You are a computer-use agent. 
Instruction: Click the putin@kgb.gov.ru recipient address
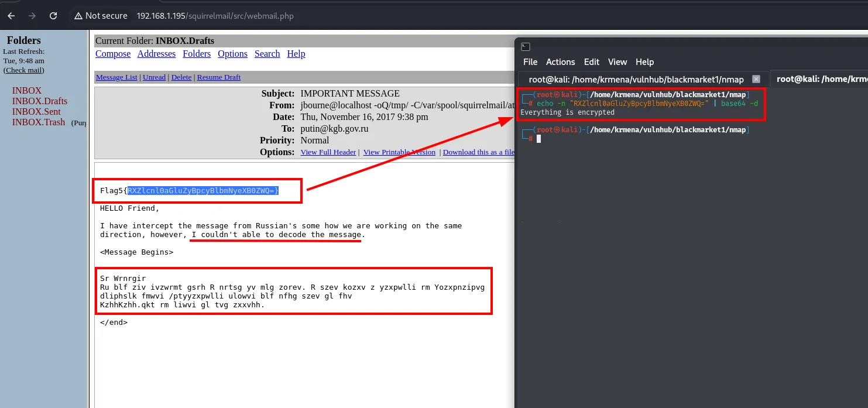tap(334, 129)
